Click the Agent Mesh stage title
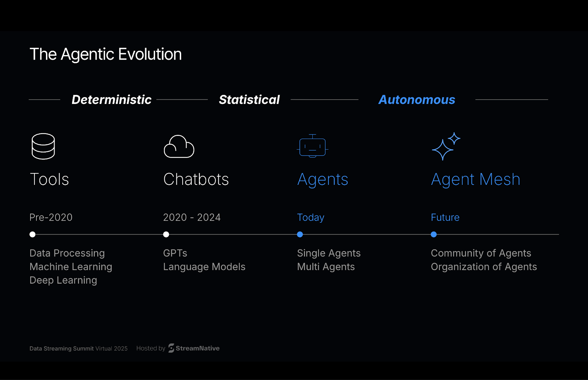Screen dimensions: 588x380 point(476,179)
